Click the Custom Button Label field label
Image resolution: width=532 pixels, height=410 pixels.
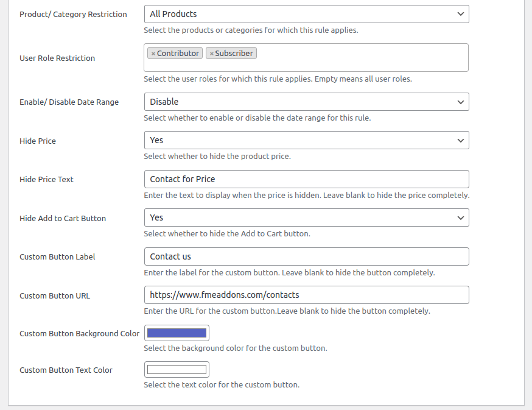(57, 257)
